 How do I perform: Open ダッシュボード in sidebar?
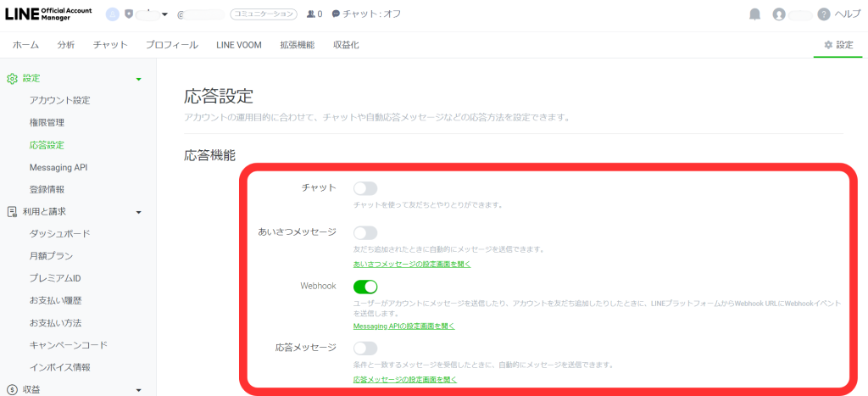[60, 234]
